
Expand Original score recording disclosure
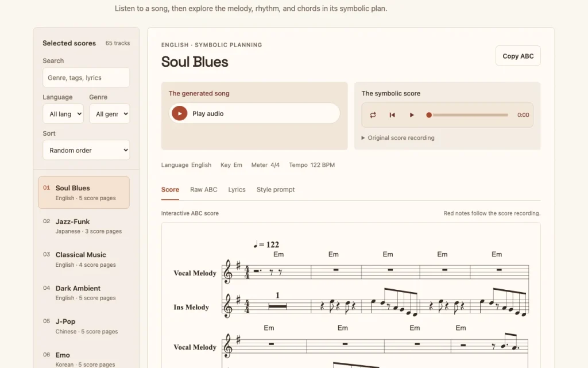398,138
